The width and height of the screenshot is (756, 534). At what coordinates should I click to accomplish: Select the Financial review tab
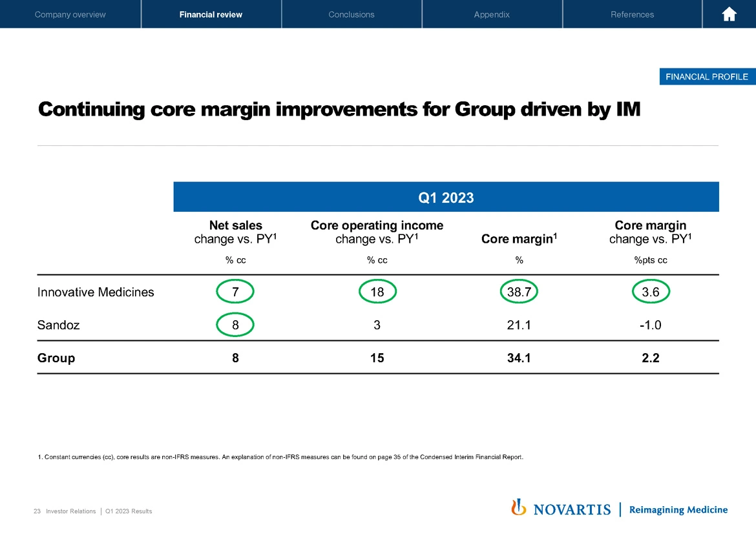pyautogui.click(x=211, y=14)
